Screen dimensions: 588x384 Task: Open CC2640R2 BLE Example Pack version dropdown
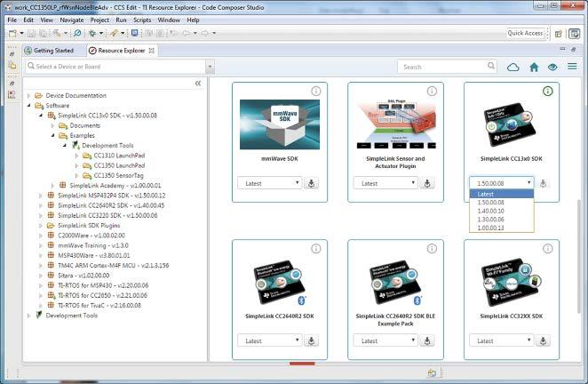pyautogui.click(x=385, y=340)
